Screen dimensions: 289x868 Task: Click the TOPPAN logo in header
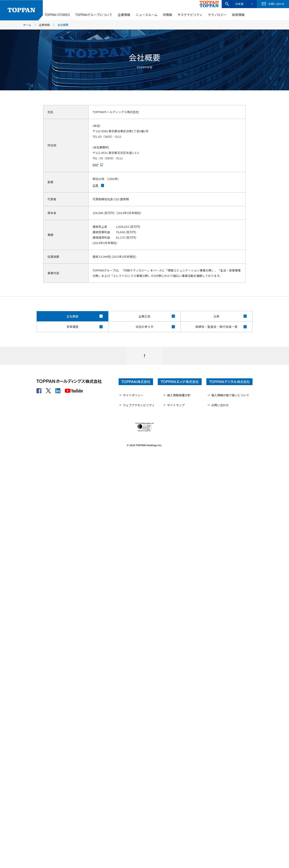(x=21, y=10)
